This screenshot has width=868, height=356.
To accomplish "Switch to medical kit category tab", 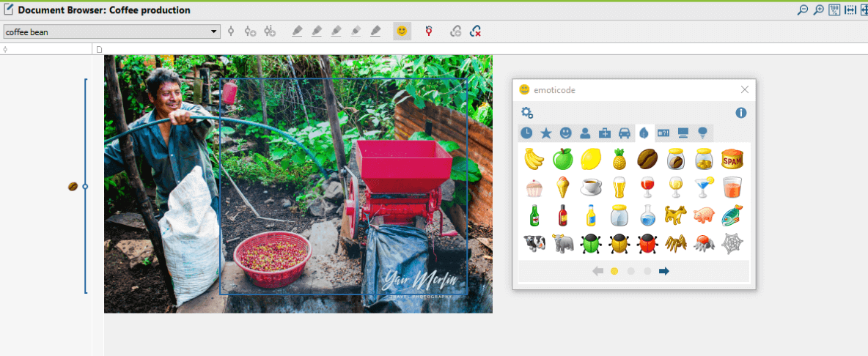I will pyautogui.click(x=605, y=133).
